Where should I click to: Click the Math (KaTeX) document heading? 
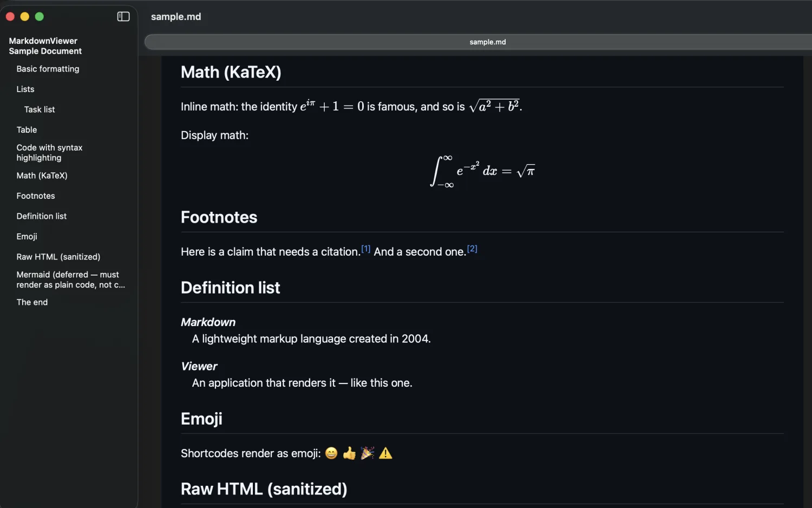tap(231, 72)
